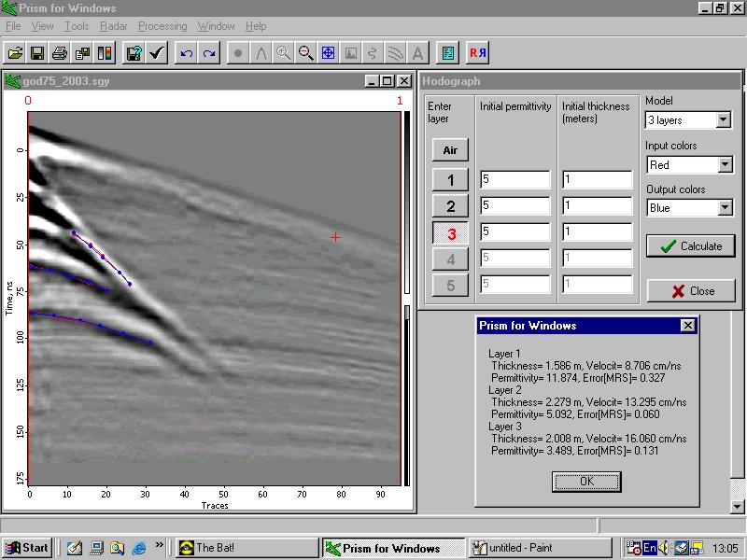Click the copy documents toolbar icon
The height and width of the screenshot is (560, 747).
82,52
